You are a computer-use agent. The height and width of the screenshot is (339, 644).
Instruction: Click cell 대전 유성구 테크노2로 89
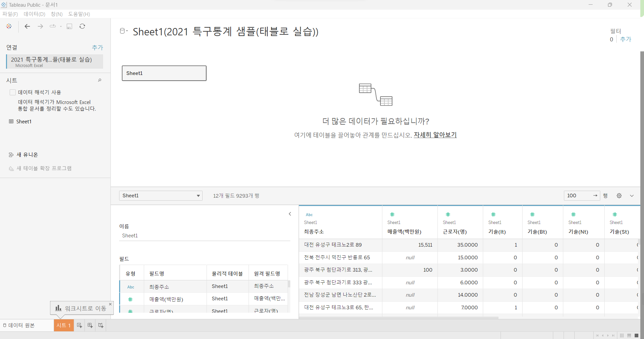point(340,245)
